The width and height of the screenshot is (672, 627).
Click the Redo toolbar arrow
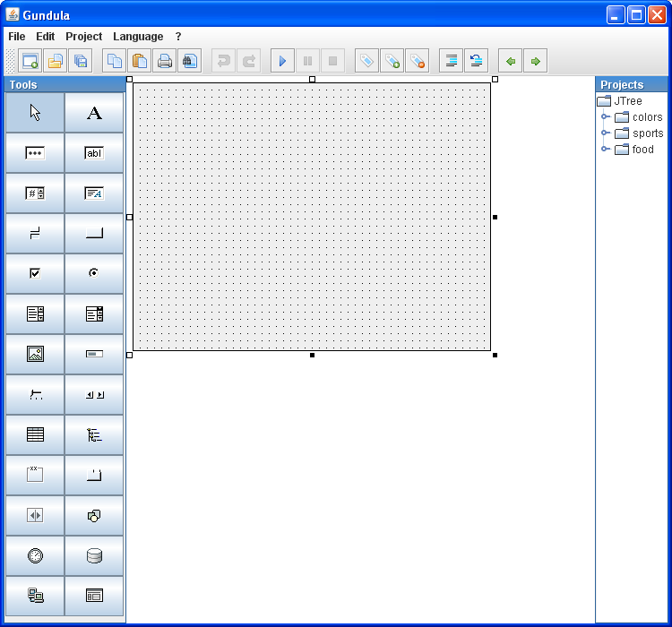[249, 61]
